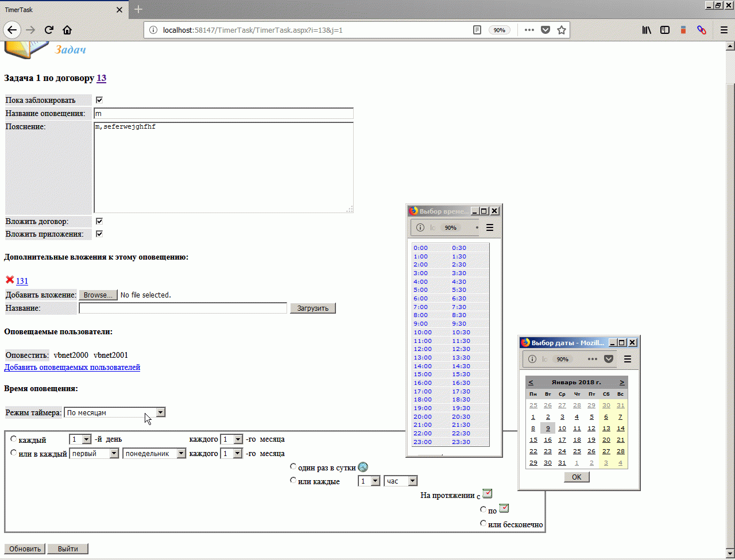Open a new tab with the plus button
Screen dimensions: 735x560
coord(138,10)
